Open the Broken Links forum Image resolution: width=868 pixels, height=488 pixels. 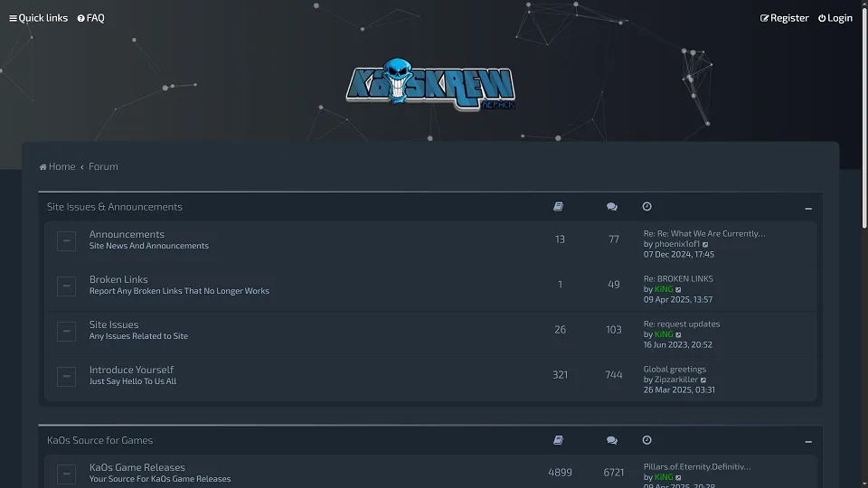tap(118, 279)
